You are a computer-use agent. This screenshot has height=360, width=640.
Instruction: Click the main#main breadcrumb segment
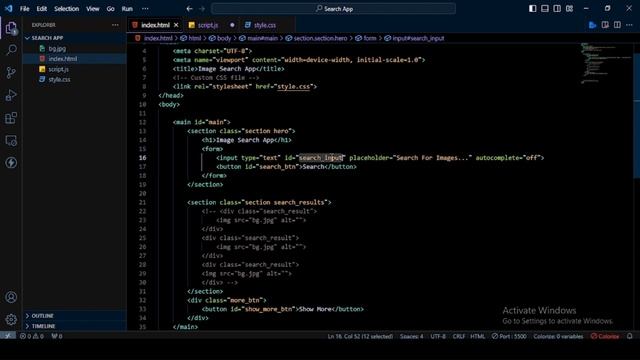(259, 38)
